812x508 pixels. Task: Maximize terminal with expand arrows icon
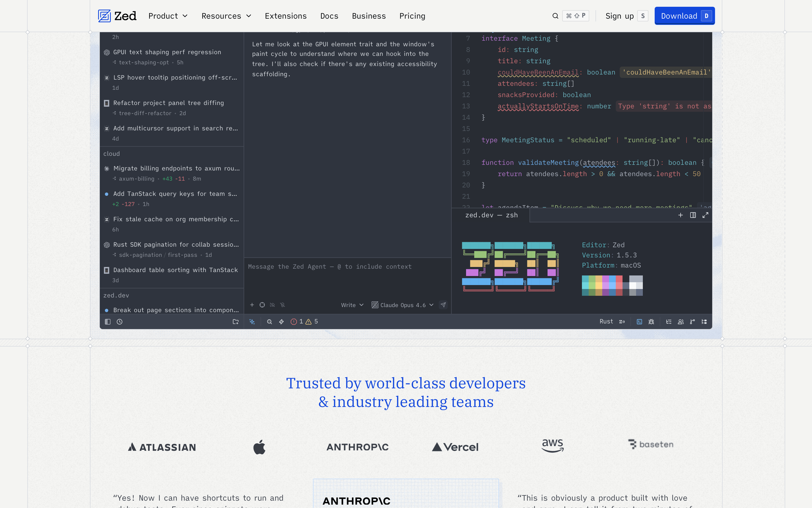click(x=705, y=215)
